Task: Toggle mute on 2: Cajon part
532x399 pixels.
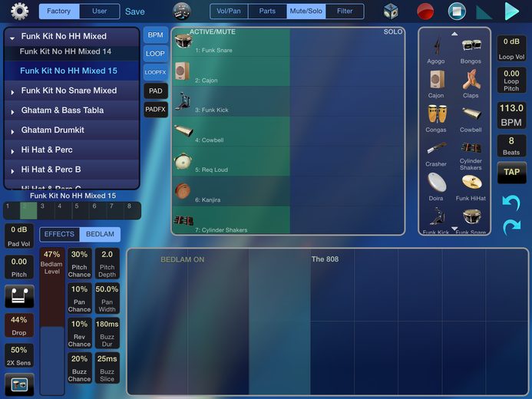Action: tap(231, 71)
